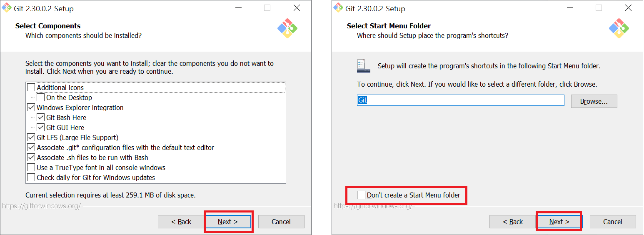Uncheck Windows Explorer integration

tap(31, 107)
